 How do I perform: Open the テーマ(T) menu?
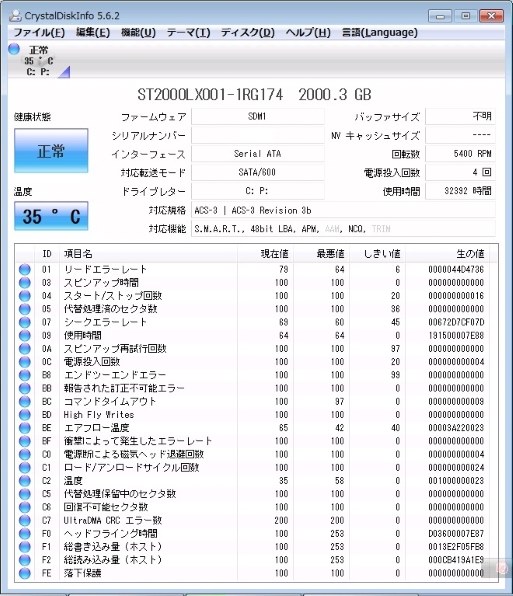[188, 33]
